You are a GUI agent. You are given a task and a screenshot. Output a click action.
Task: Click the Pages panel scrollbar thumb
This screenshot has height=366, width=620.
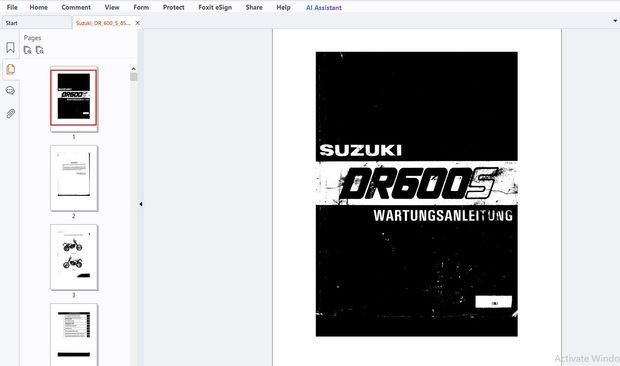(133, 77)
